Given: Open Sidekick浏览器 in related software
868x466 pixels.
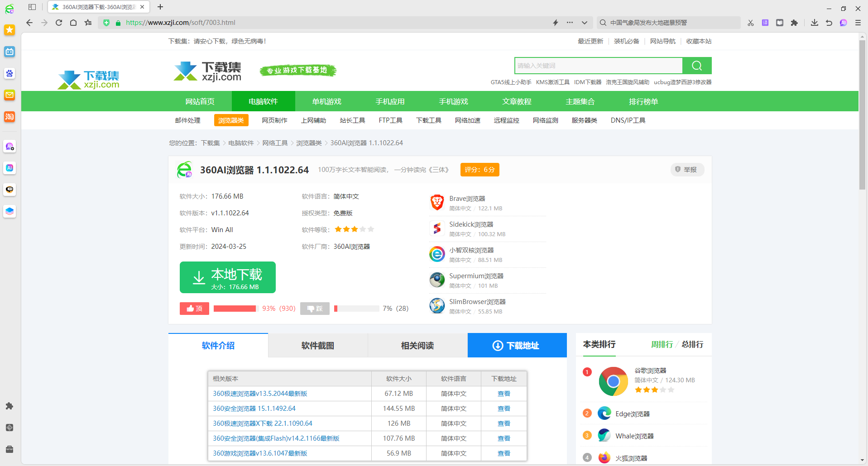Looking at the screenshot, I should [x=471, y=224].
